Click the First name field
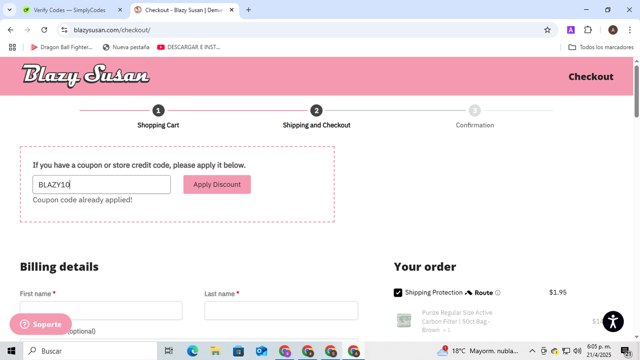640x360 pixels. [101, 311]
